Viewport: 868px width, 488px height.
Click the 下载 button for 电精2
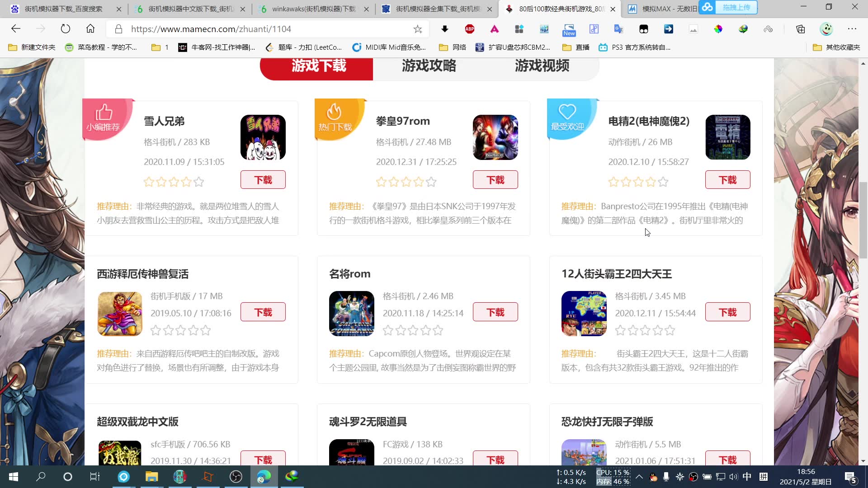pos(728,180)
